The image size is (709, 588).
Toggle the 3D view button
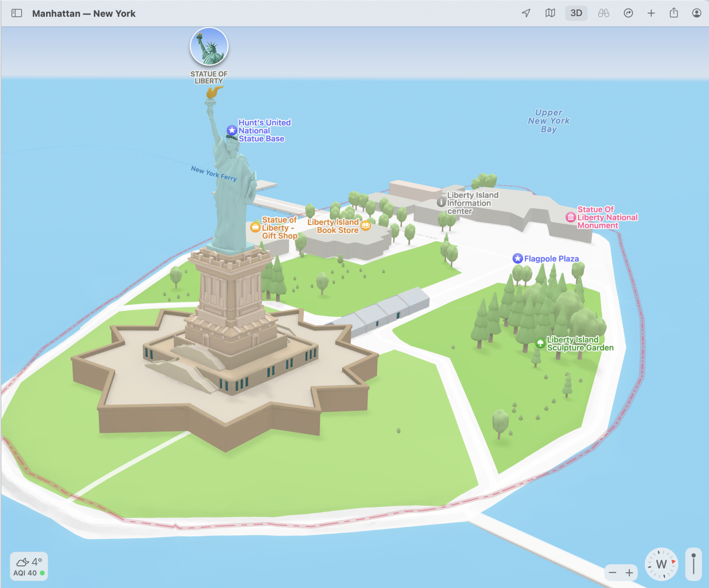576,13
